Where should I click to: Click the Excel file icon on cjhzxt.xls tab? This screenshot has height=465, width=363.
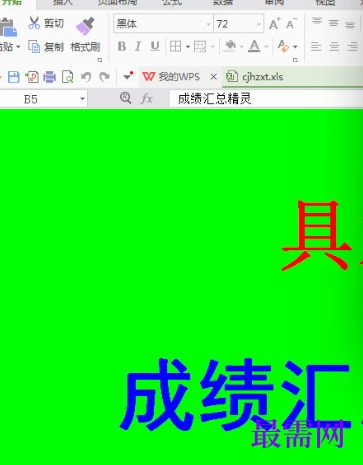click(x=232, y=77)
